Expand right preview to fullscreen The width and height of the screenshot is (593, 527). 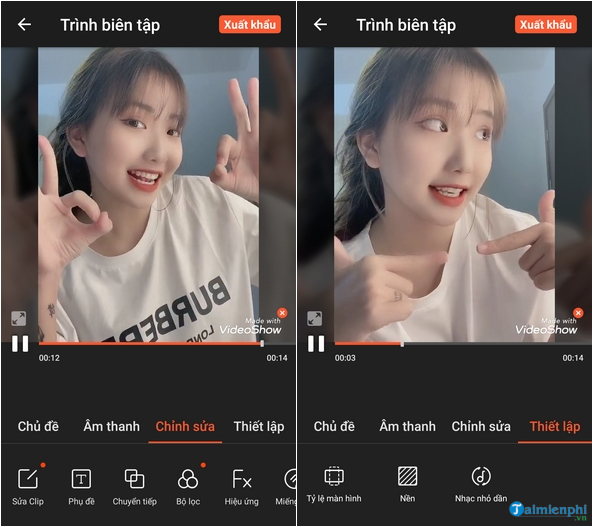[314, 319]
